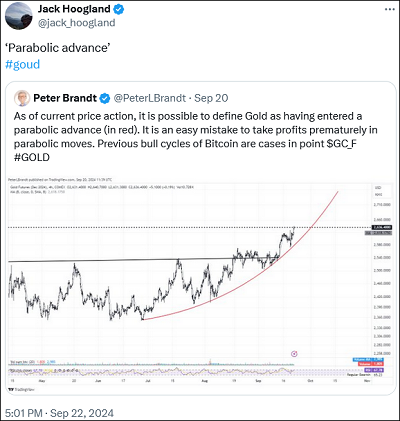Open the Sep 20 quoted tweet date
This screenshot has height=421, width=400.
(x=211, y=98)
